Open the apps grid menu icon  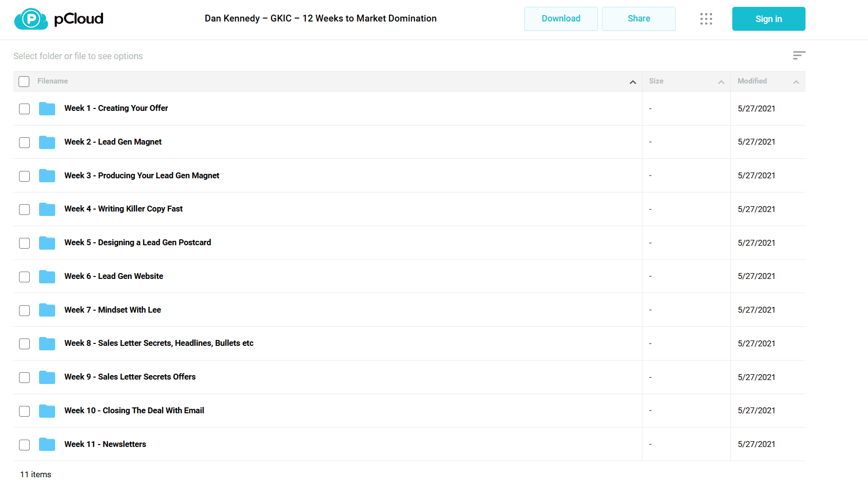[x=706, y=19]
